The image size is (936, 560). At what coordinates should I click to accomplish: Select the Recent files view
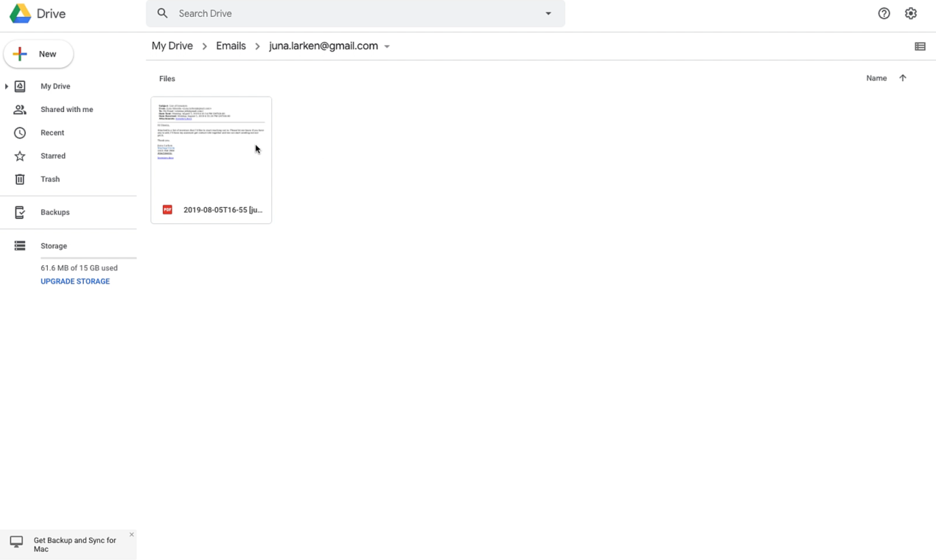point(52,133)
